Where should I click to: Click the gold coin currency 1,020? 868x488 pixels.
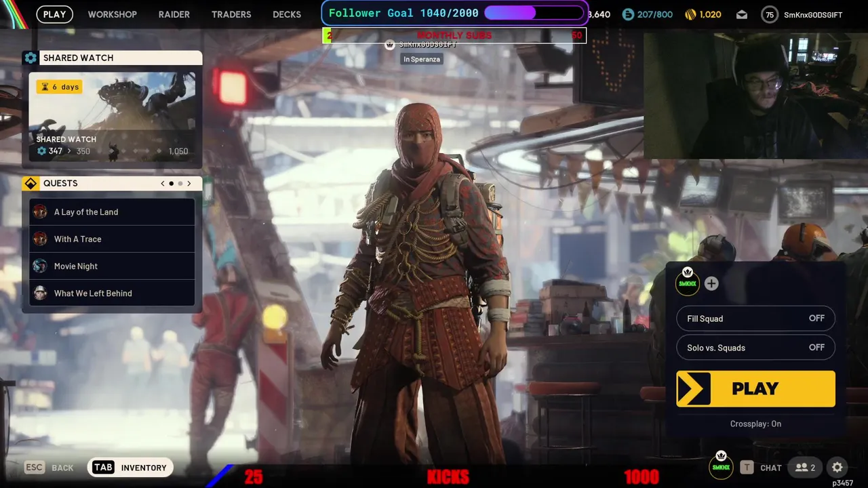(703, 14)
